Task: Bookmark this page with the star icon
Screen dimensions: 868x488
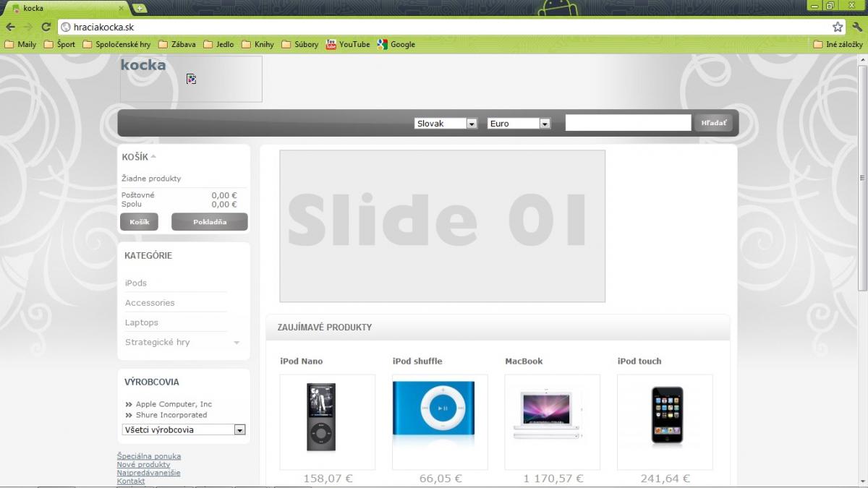Action: pos(838,27)
